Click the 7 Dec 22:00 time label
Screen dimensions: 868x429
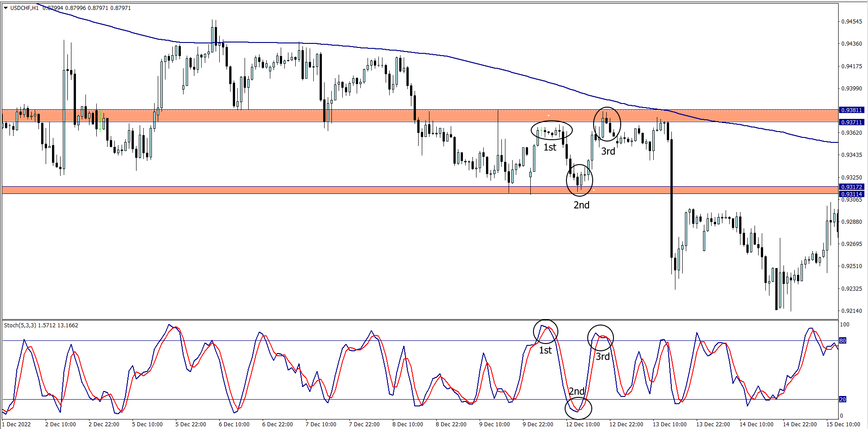pyautogui.click(x=364, y=424)
